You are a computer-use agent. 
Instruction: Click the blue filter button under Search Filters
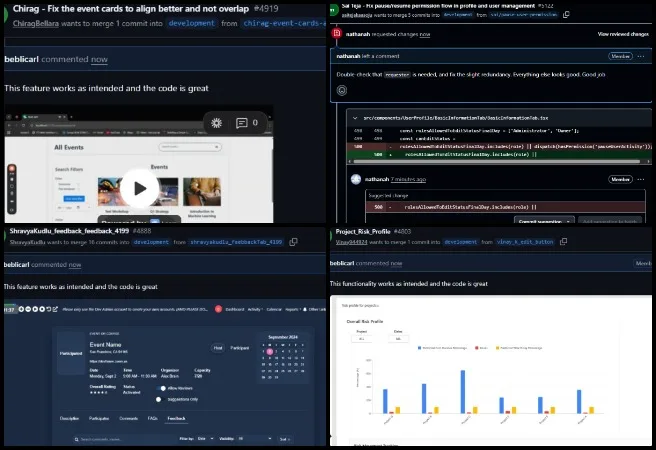(x=74, y=199)
